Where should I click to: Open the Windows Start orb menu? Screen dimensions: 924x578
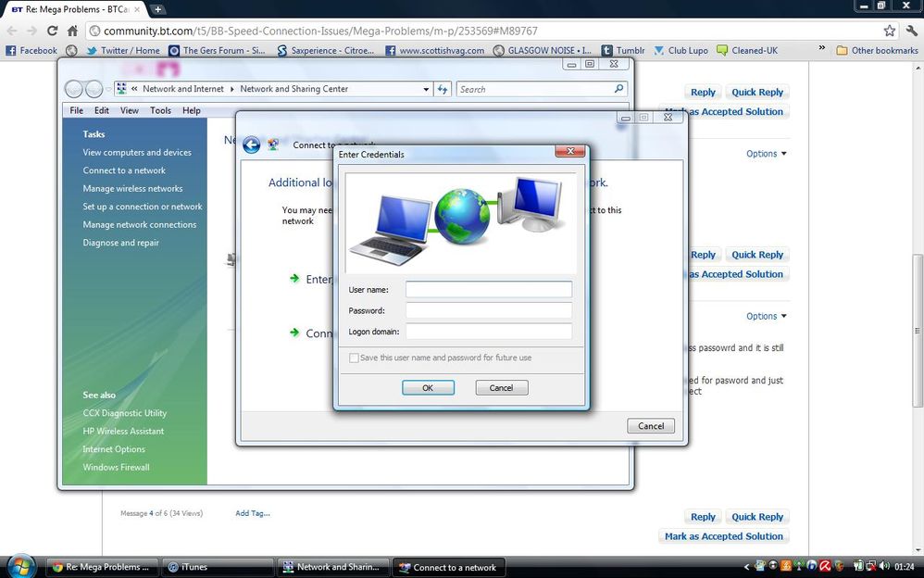[19, 565]
